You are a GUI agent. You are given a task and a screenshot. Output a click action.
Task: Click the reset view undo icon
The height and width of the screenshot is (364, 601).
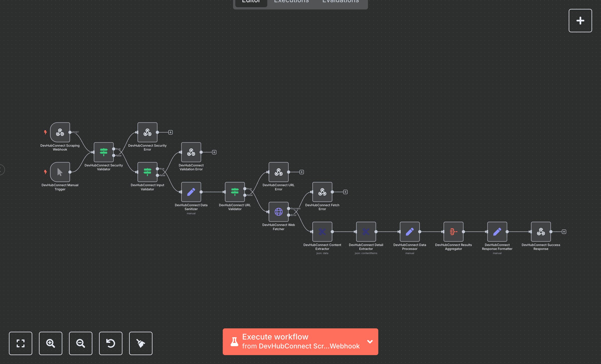(111, 343)
